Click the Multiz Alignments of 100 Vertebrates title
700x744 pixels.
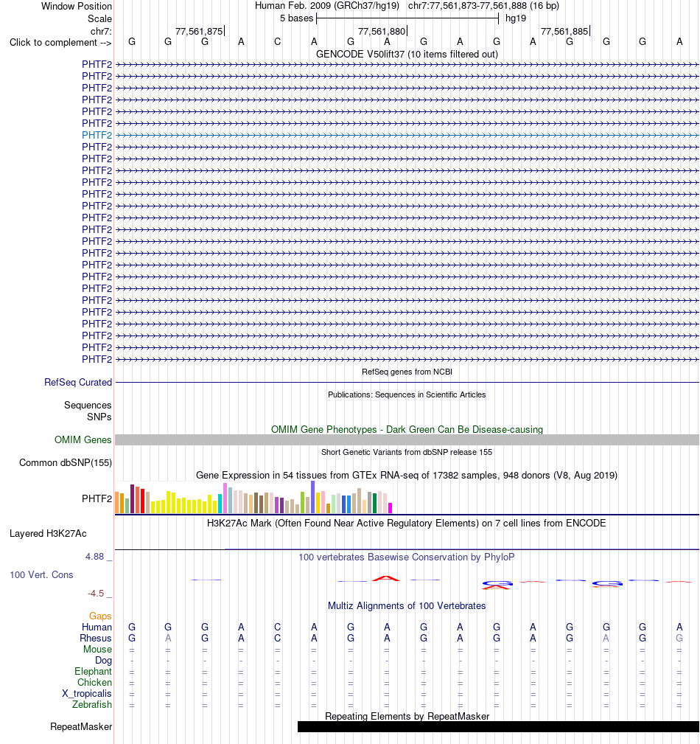[x=407, y=606]
